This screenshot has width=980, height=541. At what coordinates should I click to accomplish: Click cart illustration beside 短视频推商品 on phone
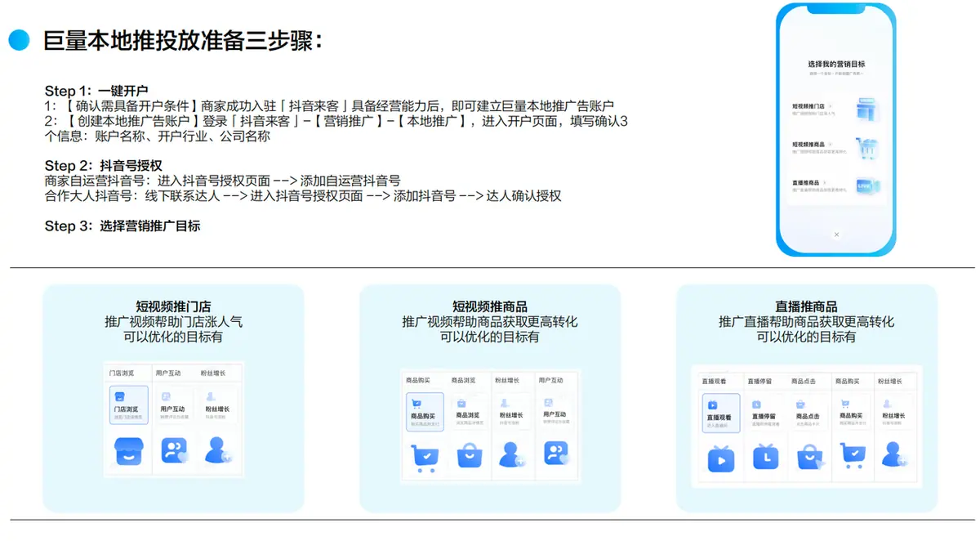pyautogui.click(x=866, y=150)
